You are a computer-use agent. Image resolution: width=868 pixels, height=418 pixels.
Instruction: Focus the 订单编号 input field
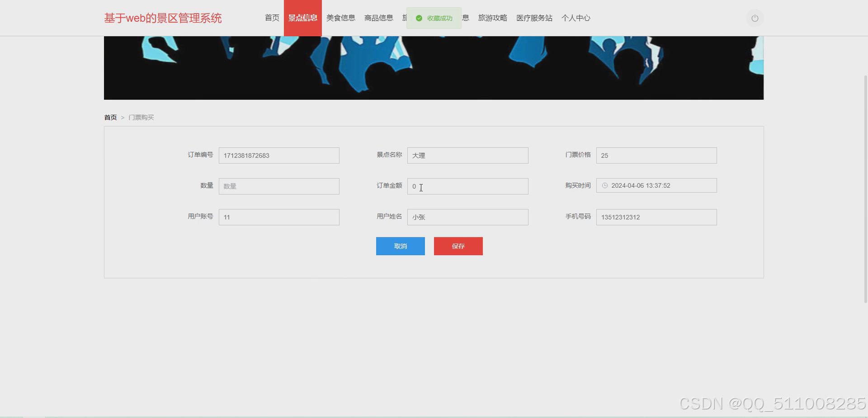[x=279, y=156]
